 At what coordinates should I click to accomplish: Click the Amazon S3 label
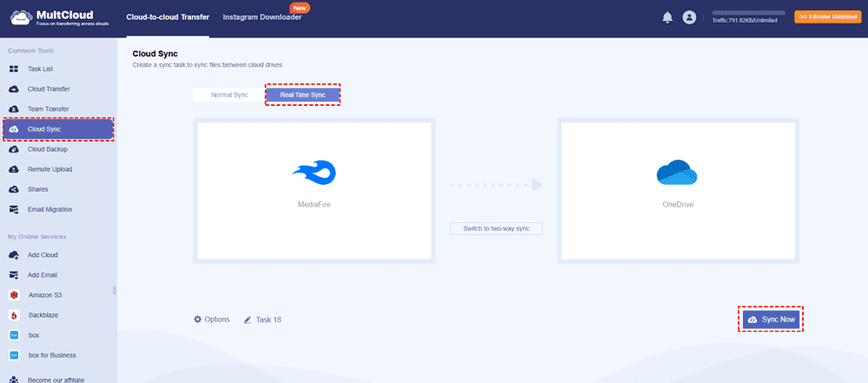pyautogui.click(x=45, y=295)
